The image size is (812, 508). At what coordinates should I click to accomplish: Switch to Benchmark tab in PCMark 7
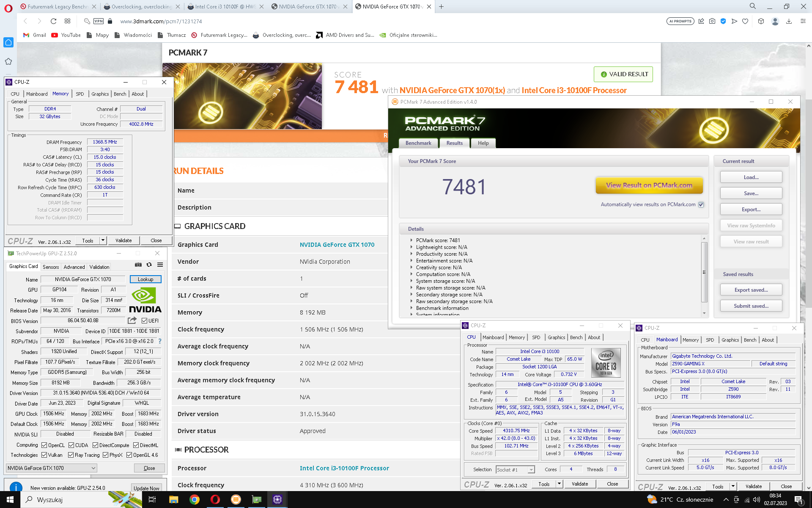tap(418, 143)
